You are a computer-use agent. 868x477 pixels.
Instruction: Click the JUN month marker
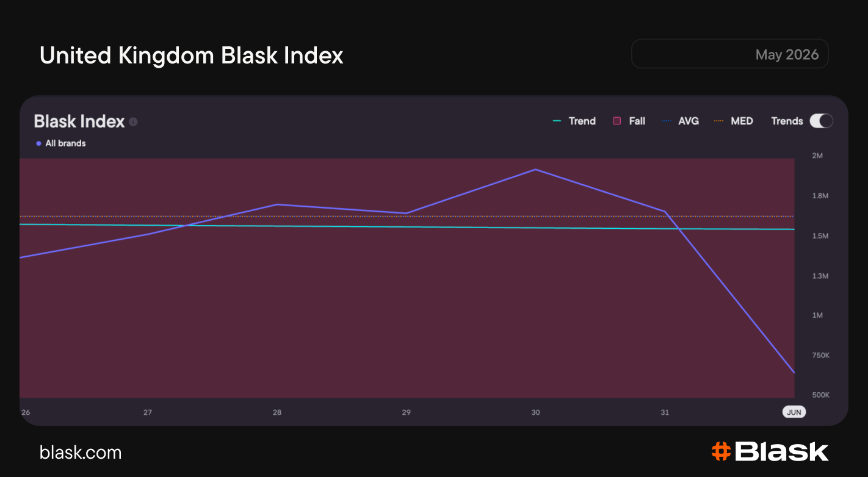pos(794,412)
